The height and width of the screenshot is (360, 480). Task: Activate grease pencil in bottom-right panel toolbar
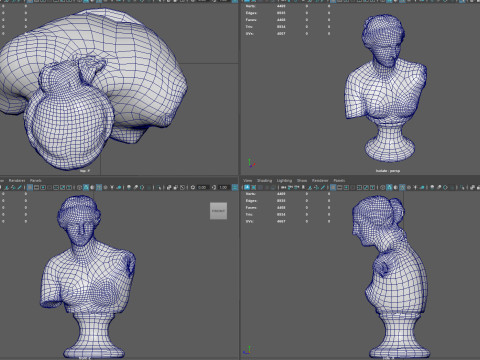(323, 187)
